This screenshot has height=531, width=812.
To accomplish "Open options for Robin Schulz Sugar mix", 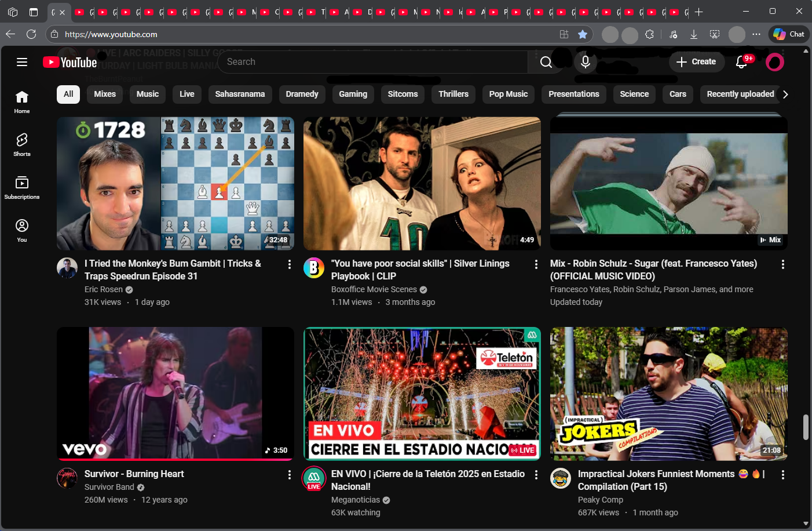I will pyautogui.click(x=783, y=264).
